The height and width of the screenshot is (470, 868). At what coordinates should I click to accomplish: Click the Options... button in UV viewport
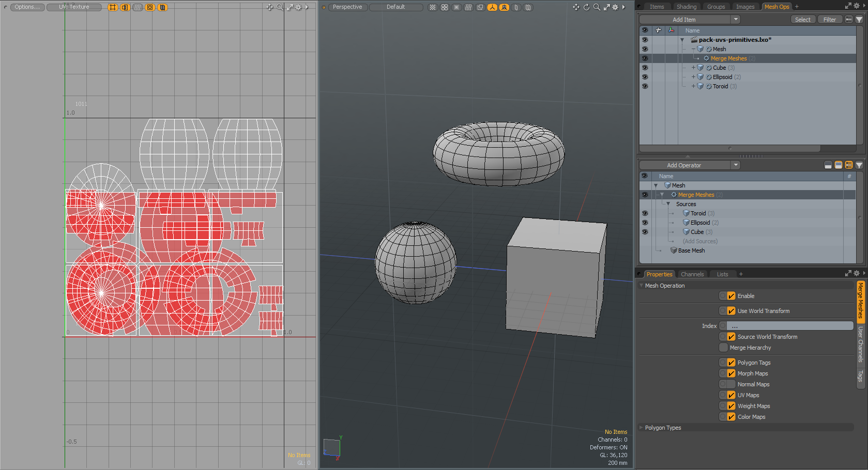[27, 7]
